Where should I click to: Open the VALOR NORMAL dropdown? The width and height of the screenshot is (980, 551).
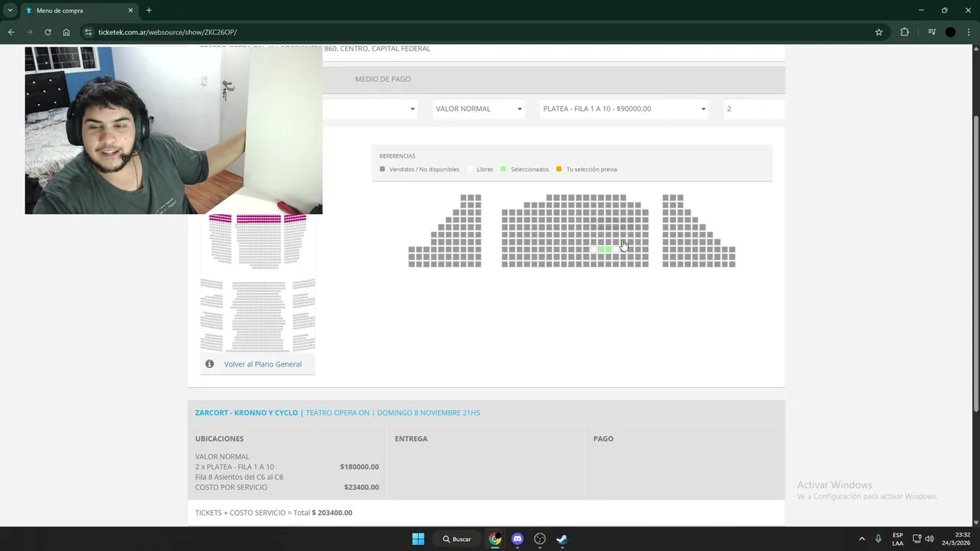point(479,109)
